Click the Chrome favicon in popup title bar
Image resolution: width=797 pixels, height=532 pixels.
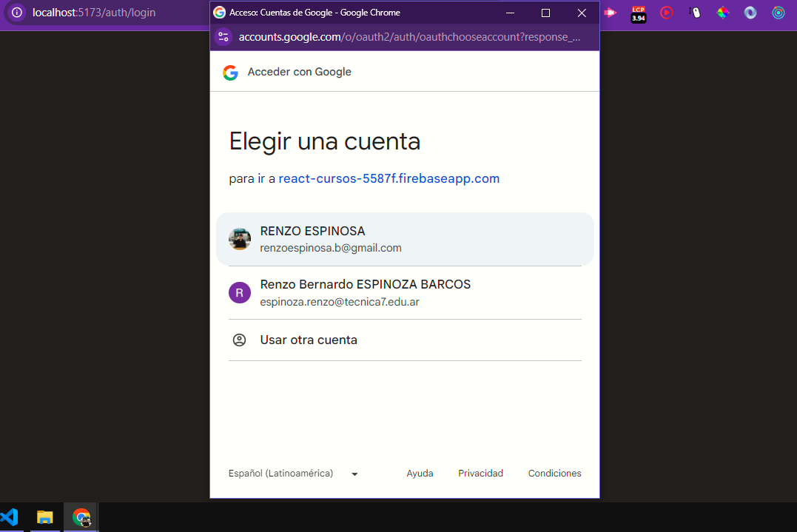point(219,12)
